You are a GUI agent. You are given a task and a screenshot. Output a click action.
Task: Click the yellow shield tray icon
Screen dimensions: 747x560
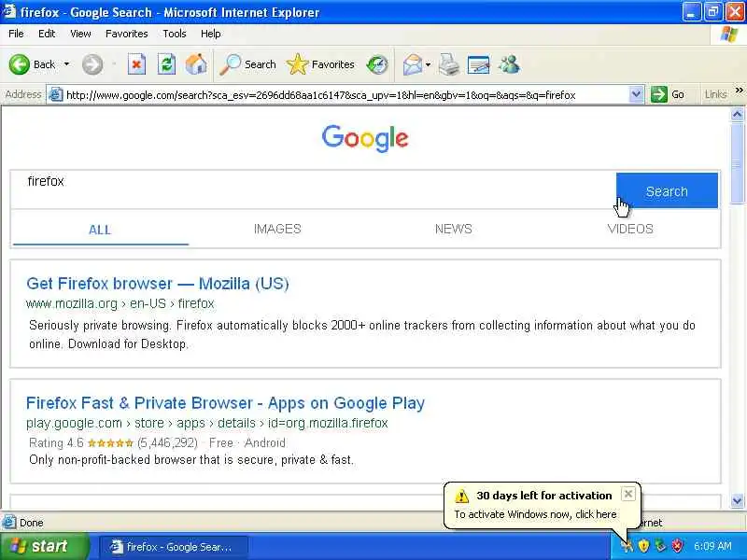coord(643,546)
